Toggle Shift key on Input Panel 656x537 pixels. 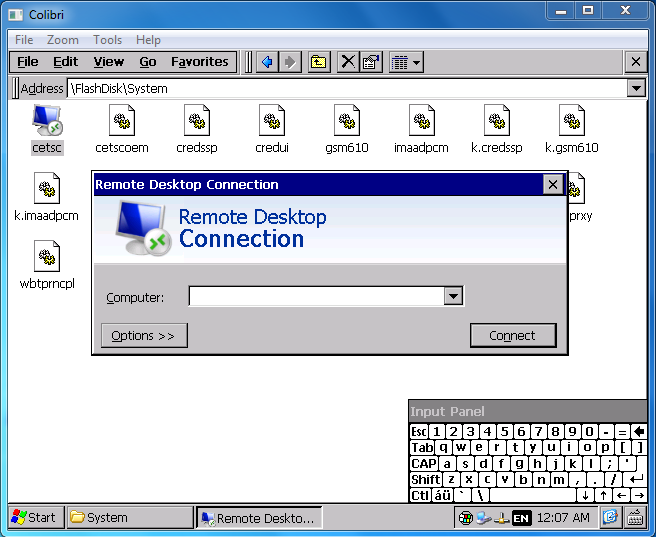425,479
